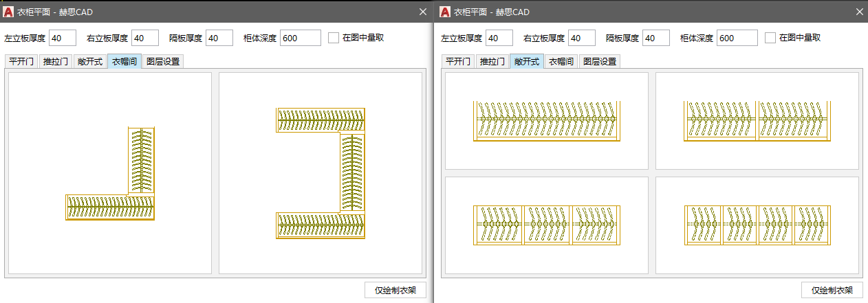Screen dimensions: 868x303
Task: Open 推拉门 tab in left window
Action: (56, 62)
